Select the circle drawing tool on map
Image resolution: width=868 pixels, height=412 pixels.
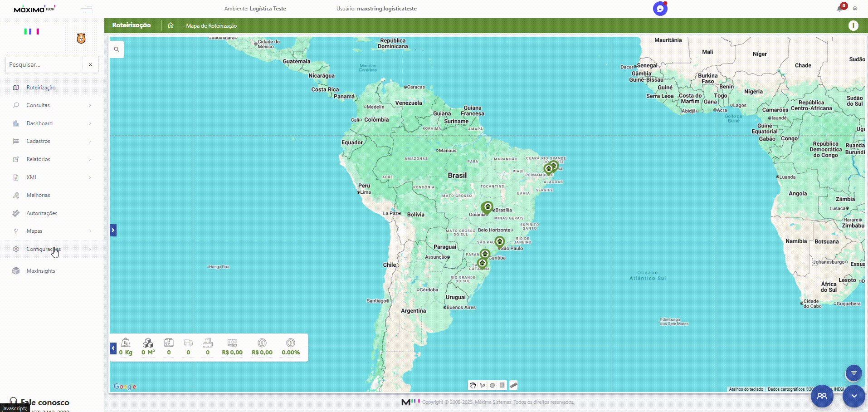493,385
